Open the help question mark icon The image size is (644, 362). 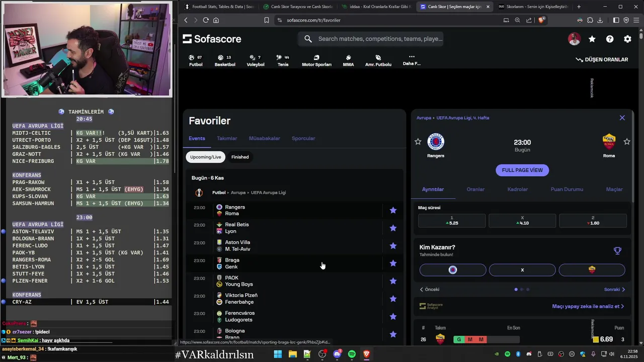point(610,39)
